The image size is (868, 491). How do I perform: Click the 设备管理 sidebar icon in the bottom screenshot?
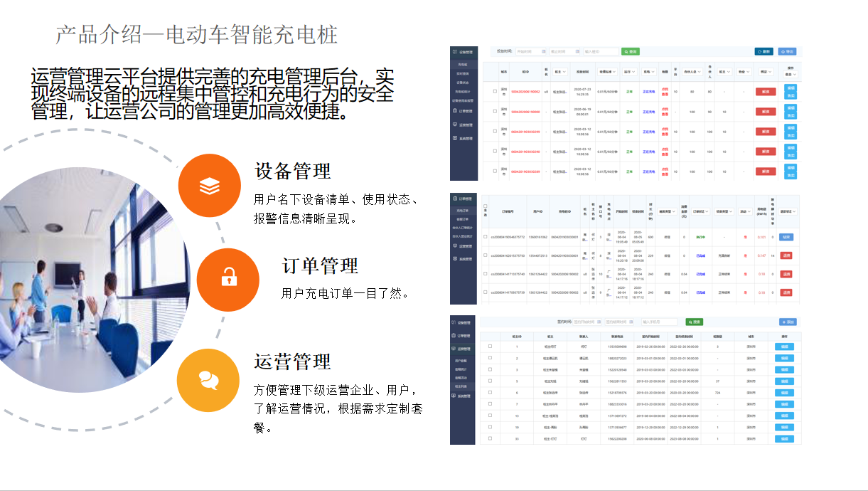(455, 322)
